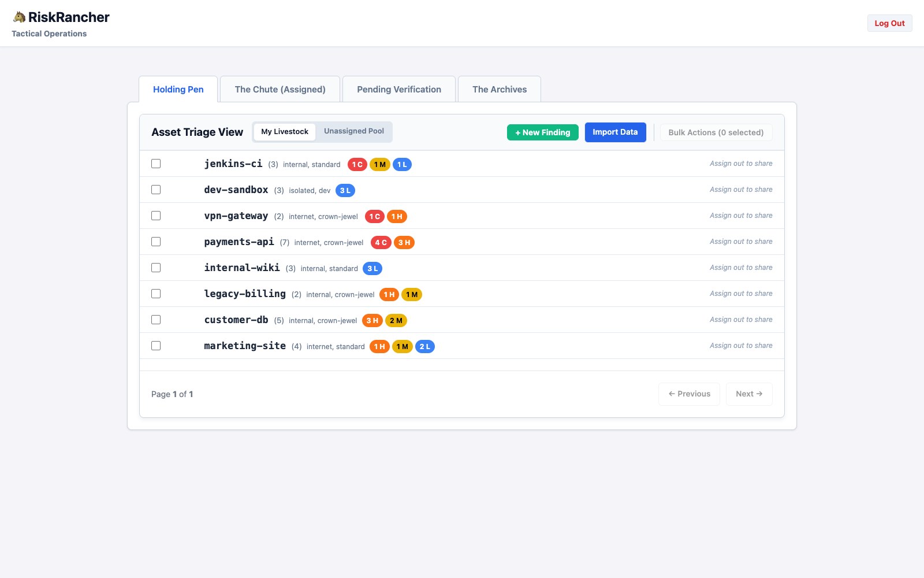Select the payments-api checkbox
The width and height of the screenshot is (924, 578).
[x=156, y=242]
